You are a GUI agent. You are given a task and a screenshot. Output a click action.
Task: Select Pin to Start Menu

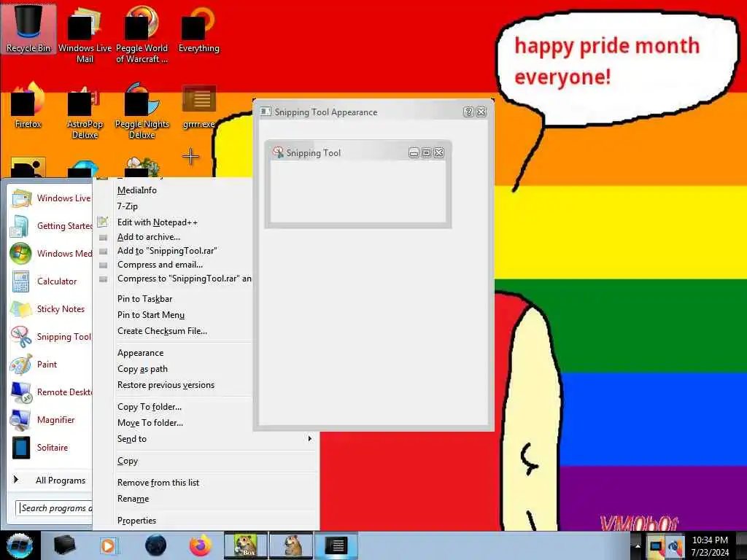coord(151,315)
